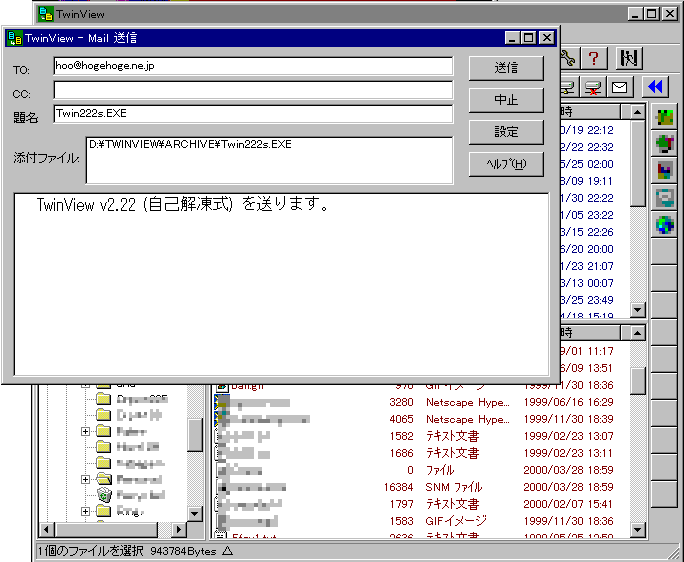Screen dimensions: 684x562
Task: Click the folder tree's horizontal scrollbar thumb
Action: coord(106,530)
